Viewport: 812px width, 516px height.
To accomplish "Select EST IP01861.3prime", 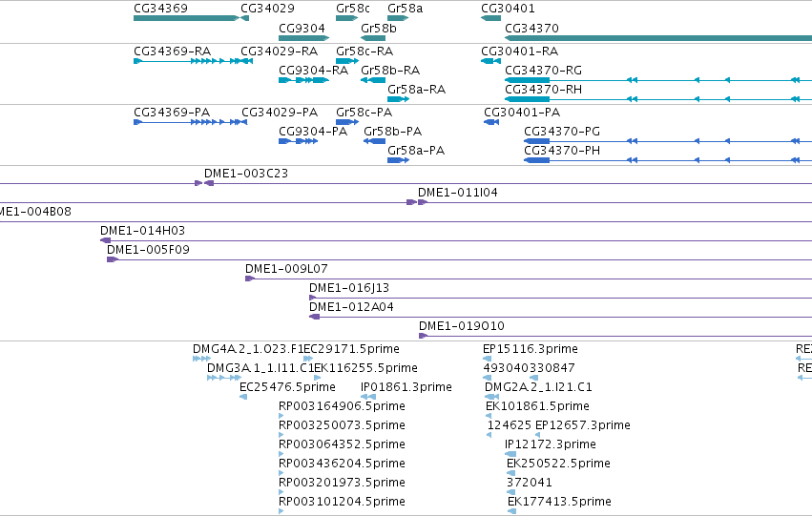I will pyautogui.click(x=368, y=397).
